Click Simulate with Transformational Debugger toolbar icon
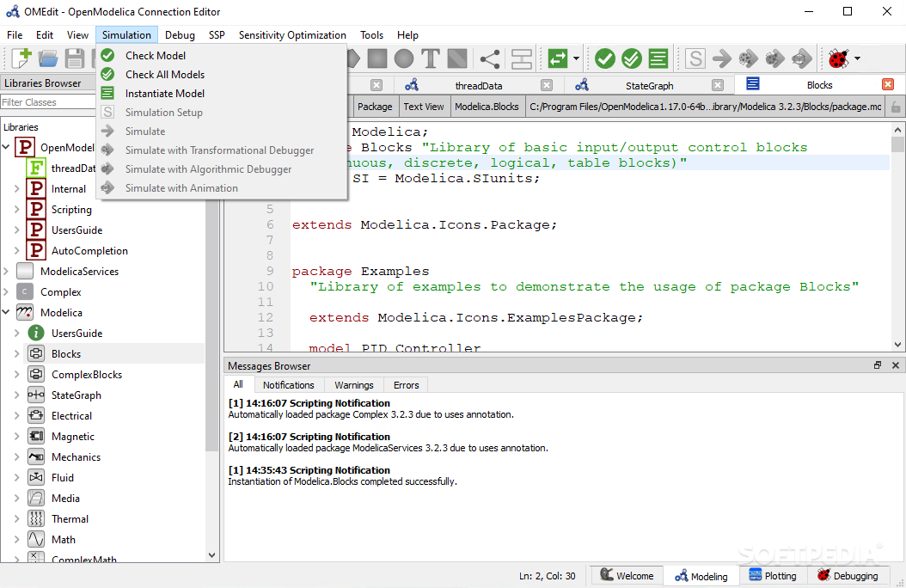This screenshot has height=588, width=906. (x=748, y=58)
